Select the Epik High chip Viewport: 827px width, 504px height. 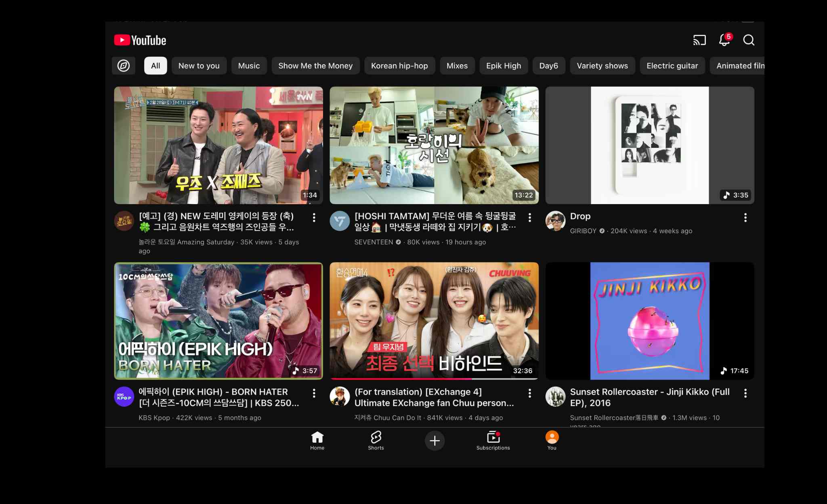[503, 66]
